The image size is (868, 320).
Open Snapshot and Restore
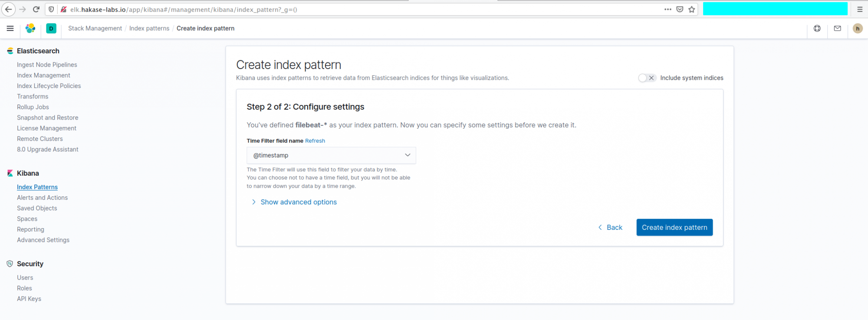pyautogui.click(x=48, y=118)
